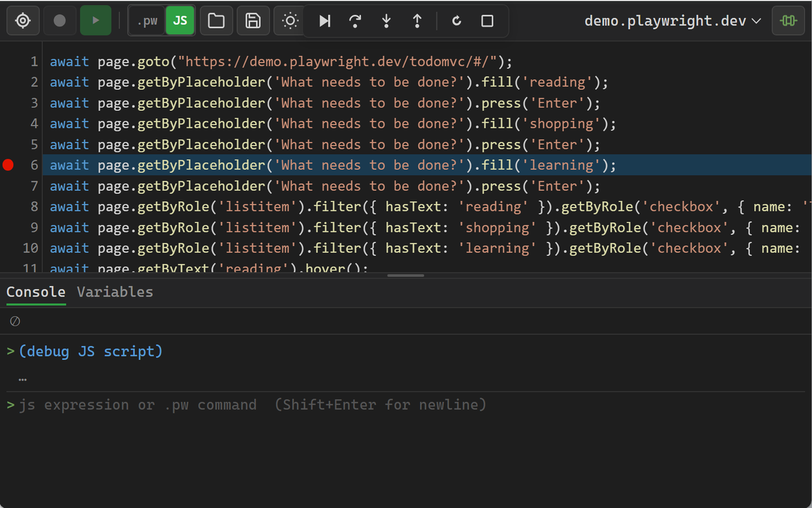
Task: Click the pick locator target icon
Action: (x=23, y=21)
